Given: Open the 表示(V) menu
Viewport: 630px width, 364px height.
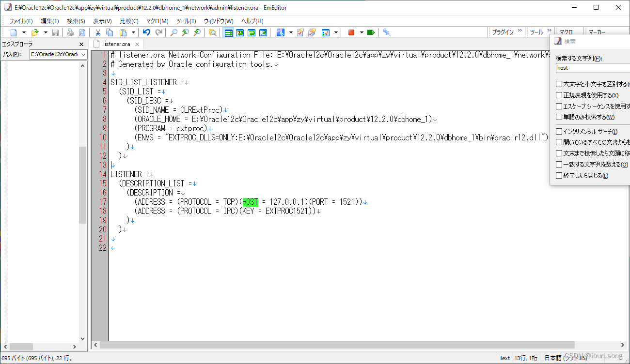Looking at the screenshot, I should (102, 21).
